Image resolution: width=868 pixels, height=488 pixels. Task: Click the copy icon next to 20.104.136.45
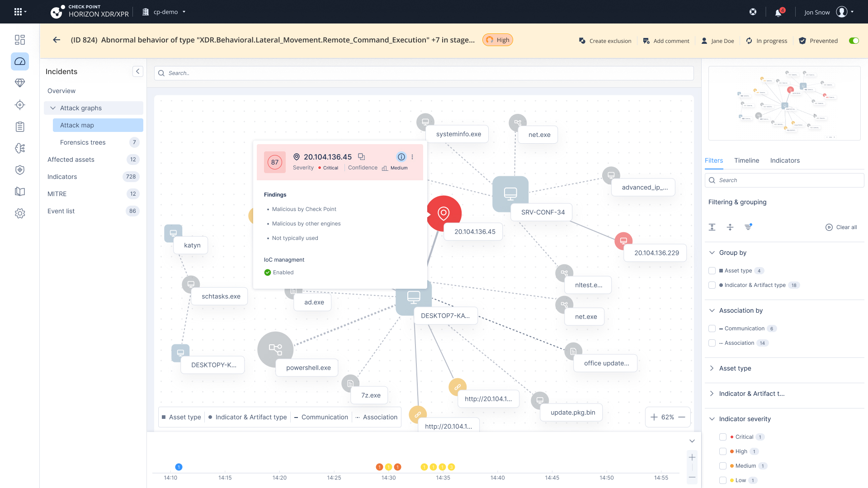pyautogui.click(x=361, y=157)
